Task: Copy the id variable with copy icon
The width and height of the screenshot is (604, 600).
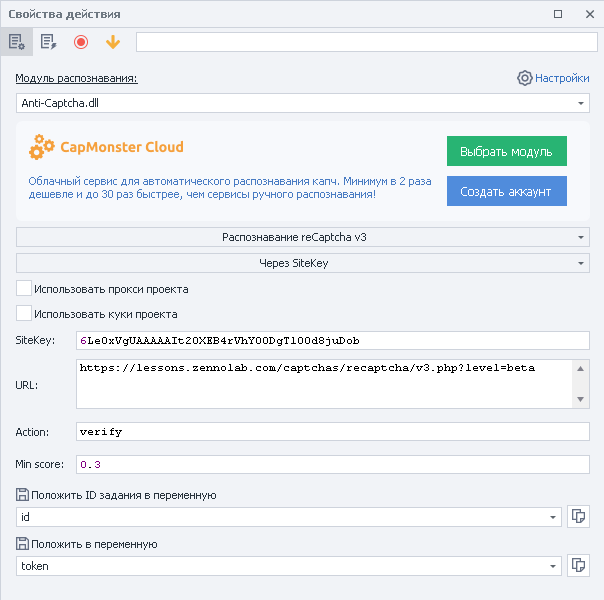Action: pyautogui.click(x=578, y=517)
